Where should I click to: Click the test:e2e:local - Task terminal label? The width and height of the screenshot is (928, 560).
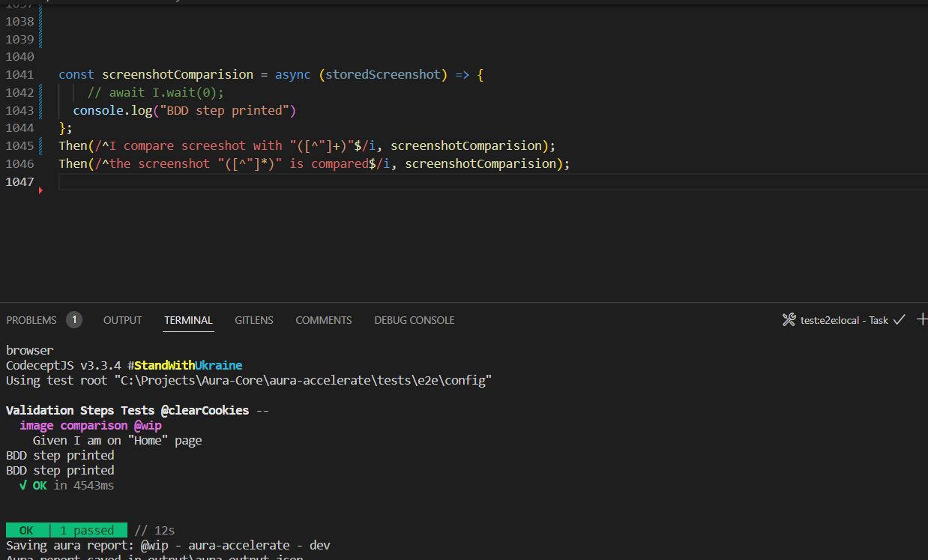point(844,320)
